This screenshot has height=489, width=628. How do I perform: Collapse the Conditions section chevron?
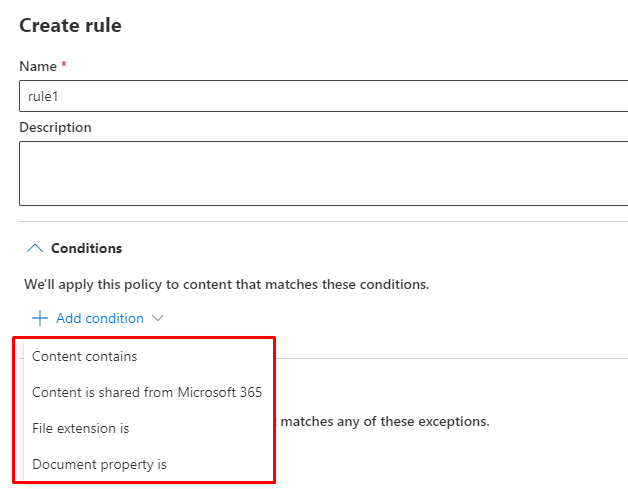click(34, 248)
